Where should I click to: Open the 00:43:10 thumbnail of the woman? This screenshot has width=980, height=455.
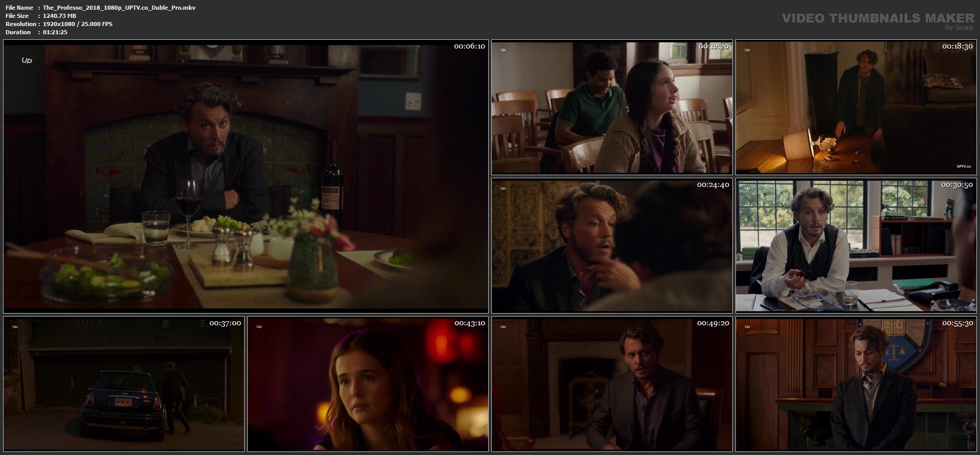pyautogui.click(x=368, y=384)
